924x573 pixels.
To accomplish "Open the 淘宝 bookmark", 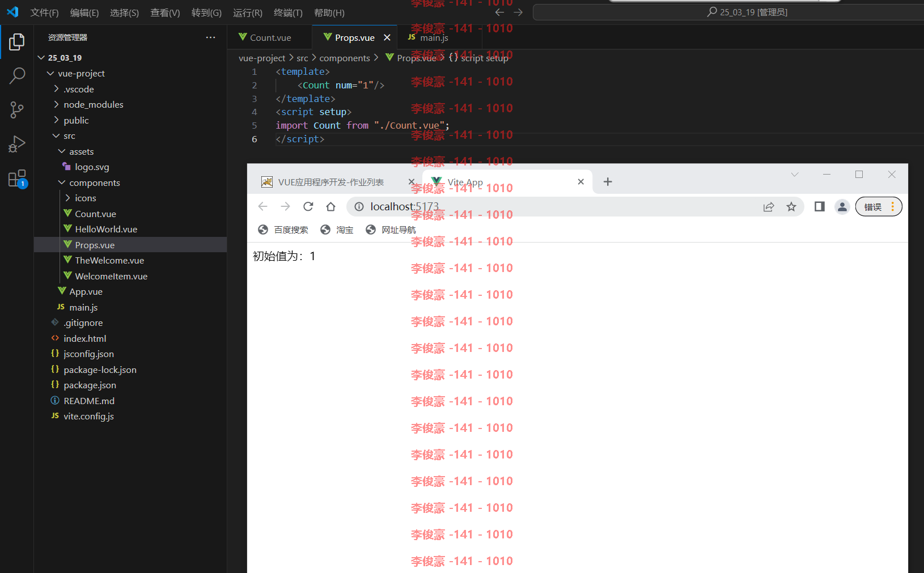I will tap(337, 230).
